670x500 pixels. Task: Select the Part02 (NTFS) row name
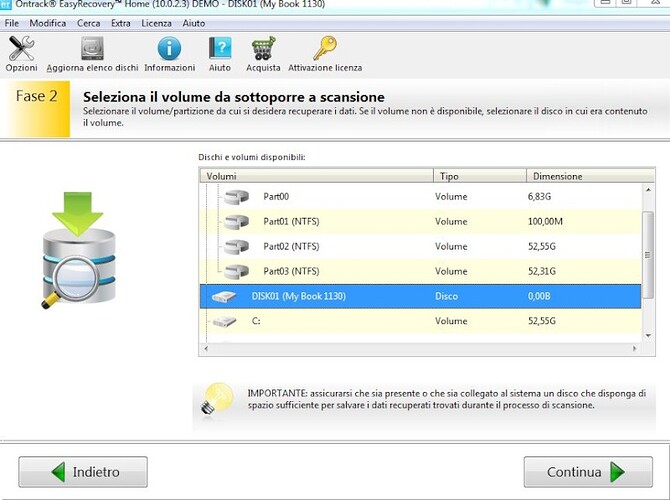click(291, 246)
